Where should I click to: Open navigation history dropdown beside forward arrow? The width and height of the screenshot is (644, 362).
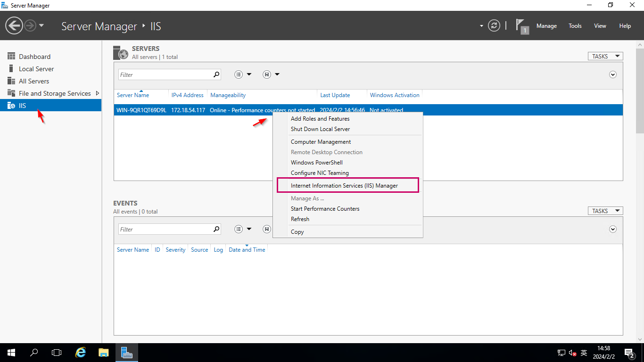(41, 25)
